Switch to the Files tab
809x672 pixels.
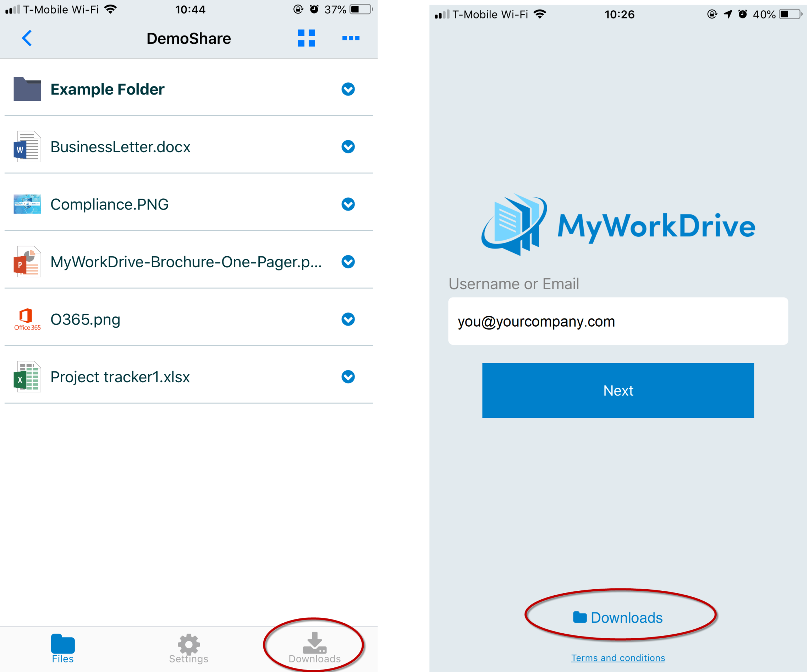pyautogui.click(x=63, y=648)
